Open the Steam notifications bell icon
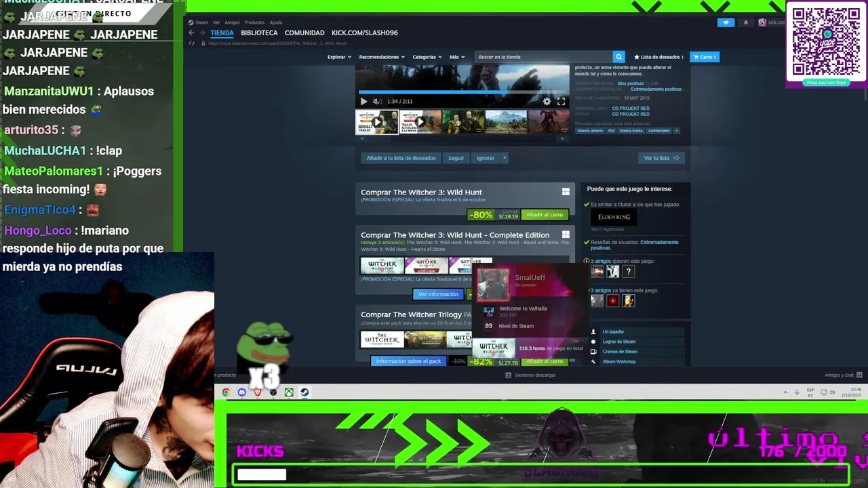868x488 pixels. (x=746, y=22)
